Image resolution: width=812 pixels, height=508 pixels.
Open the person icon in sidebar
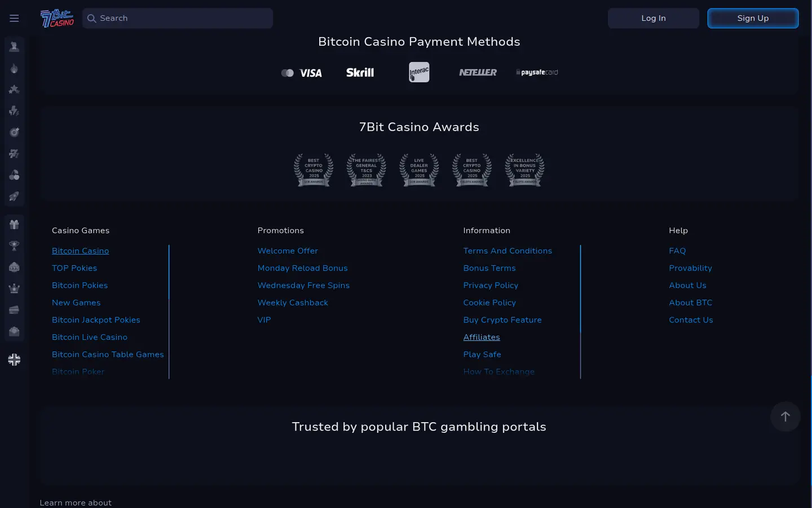(14, 47)
